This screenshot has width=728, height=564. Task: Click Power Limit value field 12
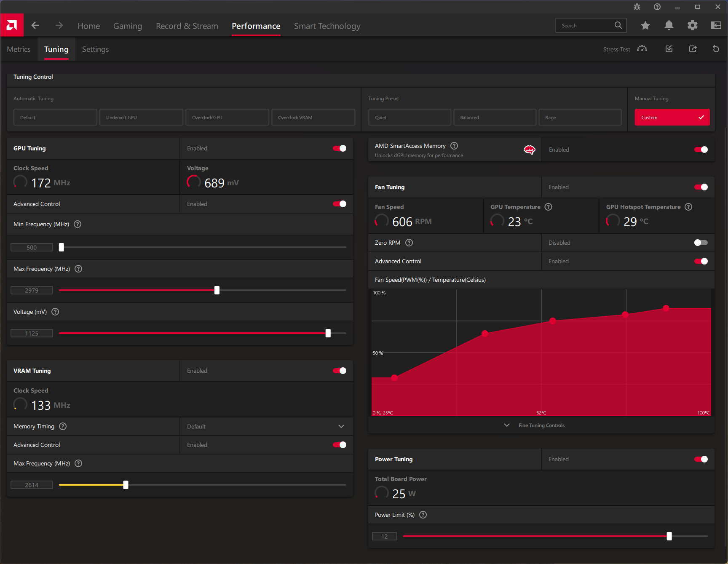click(385, 536)
